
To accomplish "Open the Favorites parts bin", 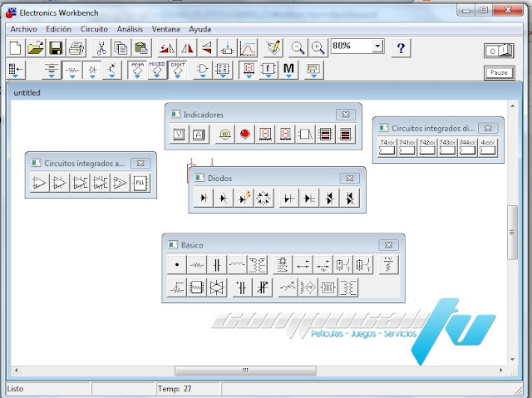I will (x=16, y=70).
